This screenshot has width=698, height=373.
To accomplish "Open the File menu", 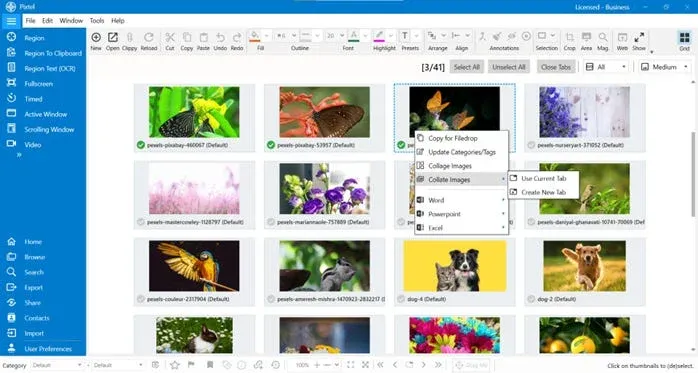I will (30, 20).
